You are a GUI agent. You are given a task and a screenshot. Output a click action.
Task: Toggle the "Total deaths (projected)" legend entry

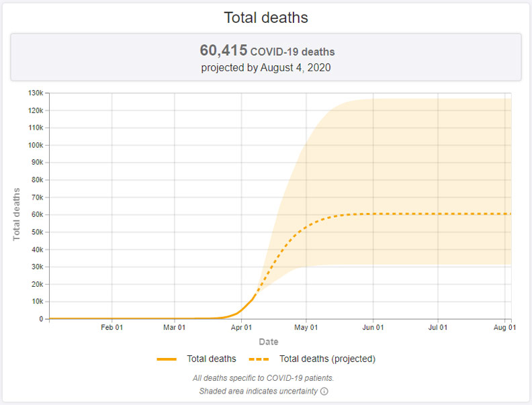tap(328, 359)
